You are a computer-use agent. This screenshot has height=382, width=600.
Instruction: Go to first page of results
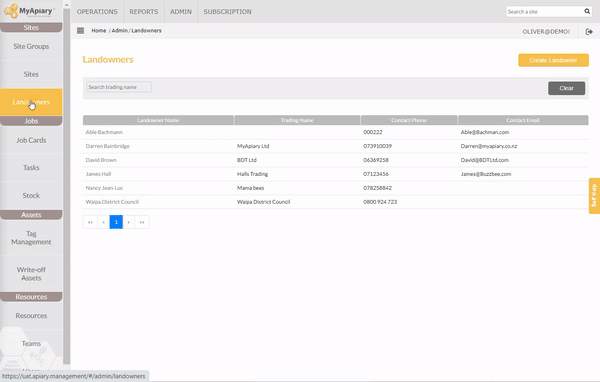click(90, 222)
